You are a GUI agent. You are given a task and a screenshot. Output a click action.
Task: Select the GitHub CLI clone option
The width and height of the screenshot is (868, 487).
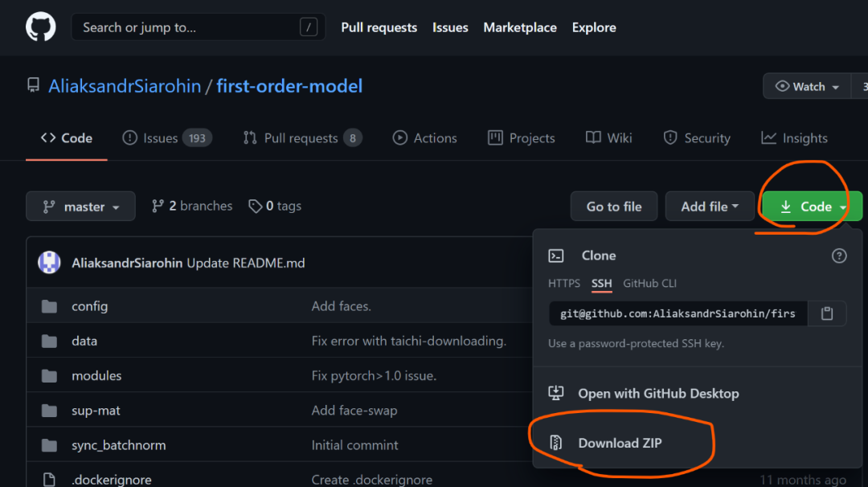coord(649,284)
